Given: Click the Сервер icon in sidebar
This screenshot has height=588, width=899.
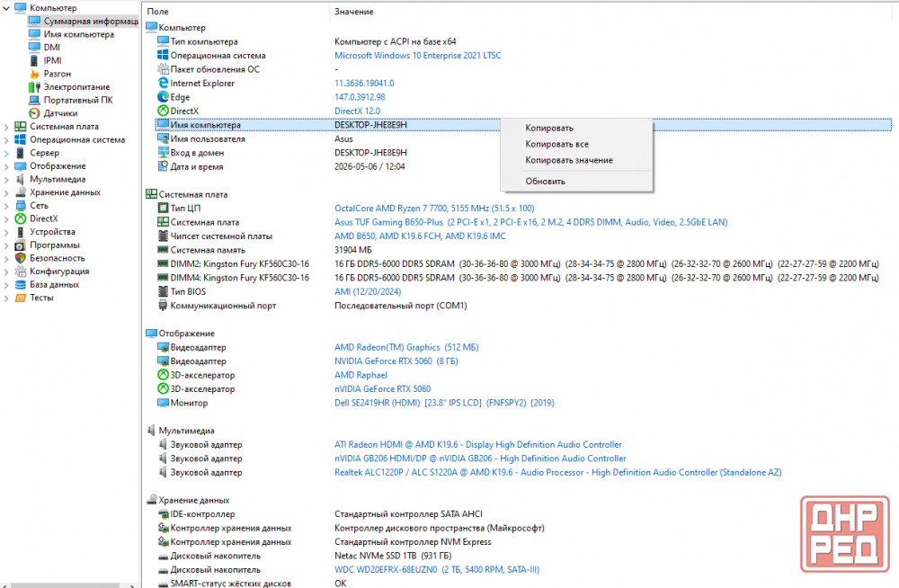Looking at the screenshot, I should point(21,153).
